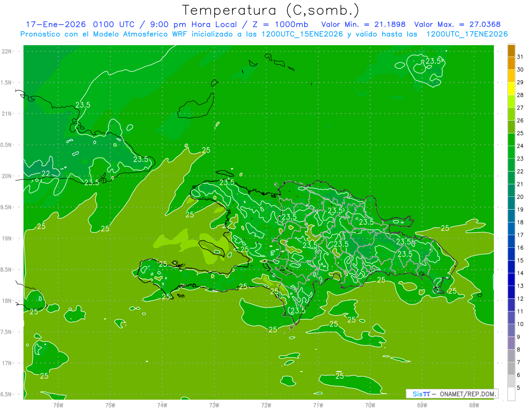Click the "70W" longitude axis label
Viewport: 532px width, 411px height.
click(370, 405)
